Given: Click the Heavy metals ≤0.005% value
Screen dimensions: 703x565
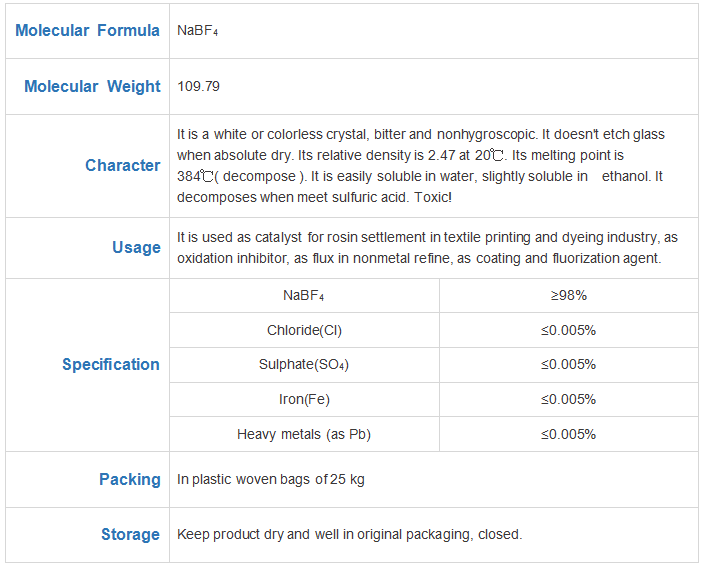Looking at the screenshot, I should point(568,434).
